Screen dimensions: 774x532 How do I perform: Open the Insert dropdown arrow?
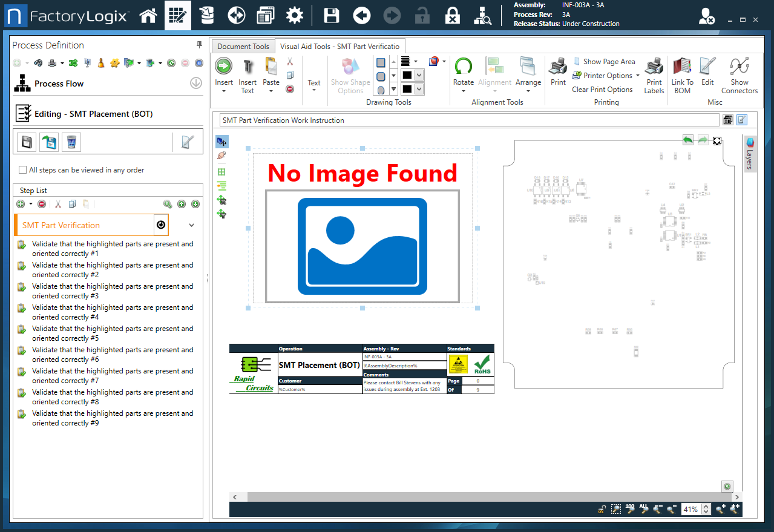224,89
